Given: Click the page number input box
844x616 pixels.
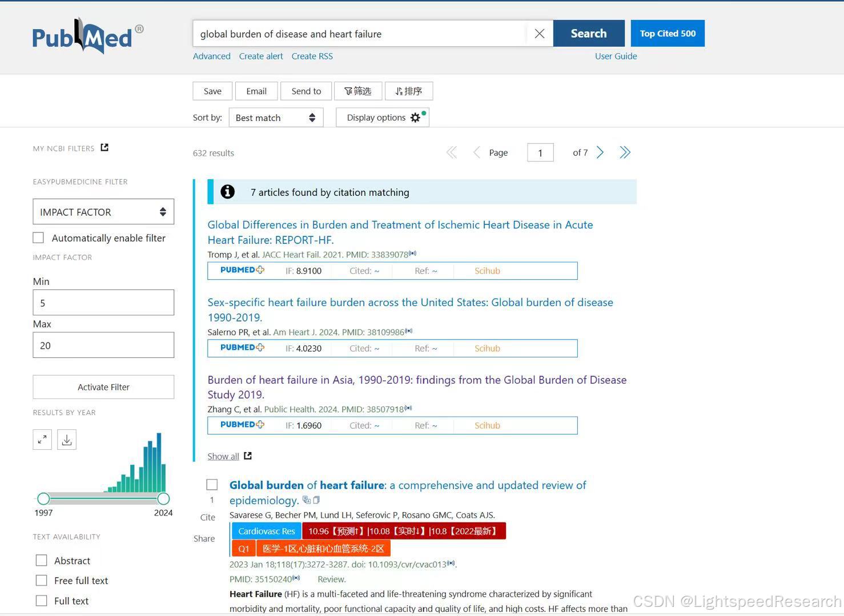Looking at the screenshot, I should coord(540,152).
